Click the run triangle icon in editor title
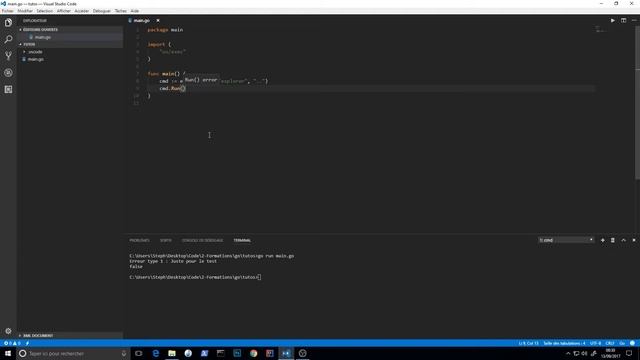The width and height of the screenshot is (640, 360). pyautogui.click(x=613, y=20)
